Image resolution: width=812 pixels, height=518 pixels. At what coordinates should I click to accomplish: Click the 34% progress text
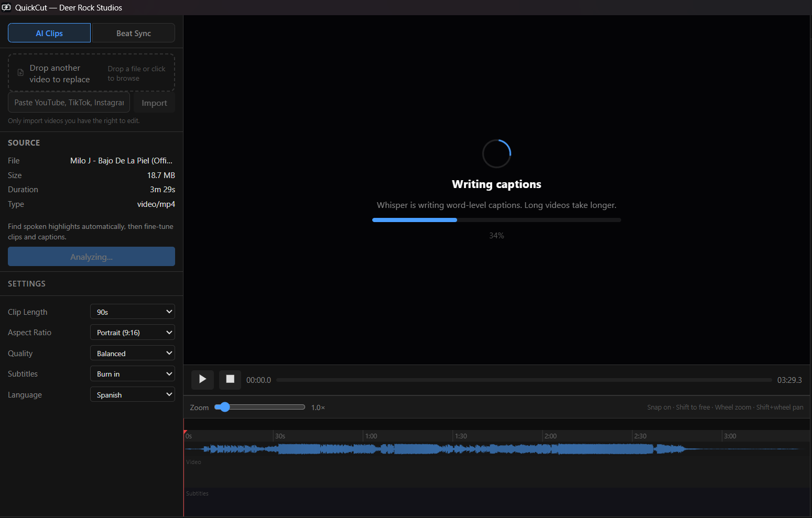coord(496,236)
